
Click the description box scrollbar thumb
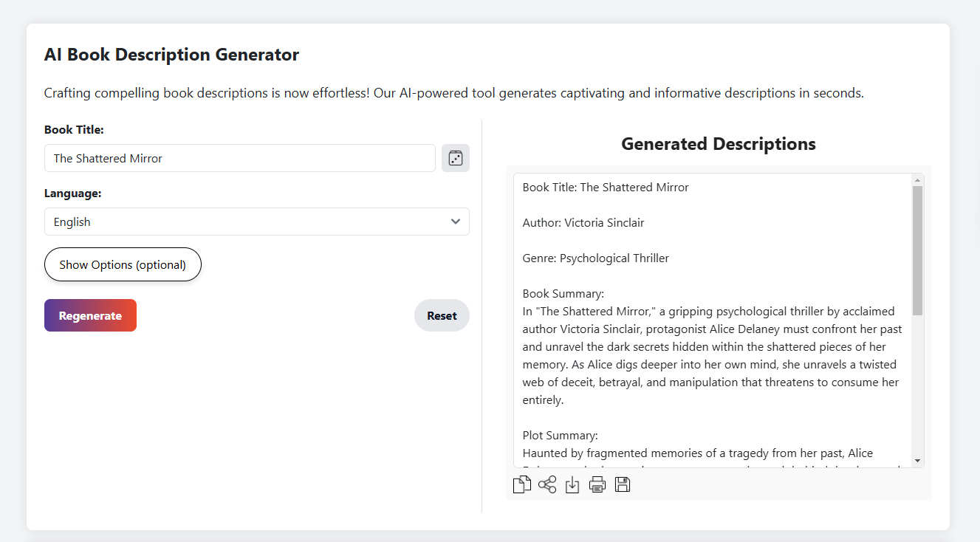coord(918,250)
